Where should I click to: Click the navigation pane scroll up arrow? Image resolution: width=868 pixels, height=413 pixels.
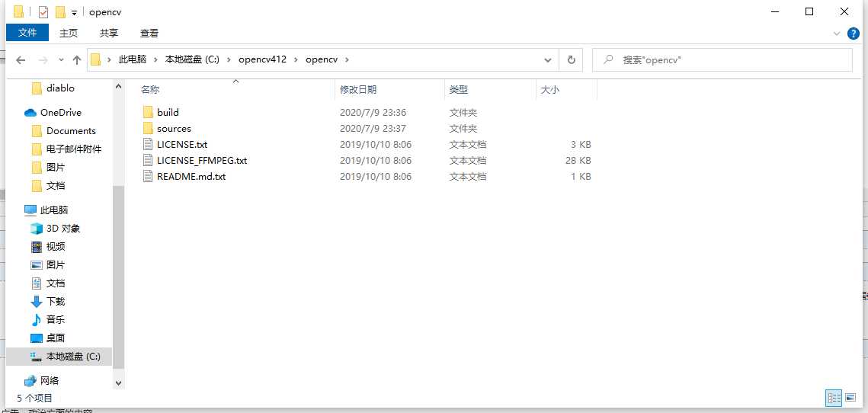[x=118, y=87]
